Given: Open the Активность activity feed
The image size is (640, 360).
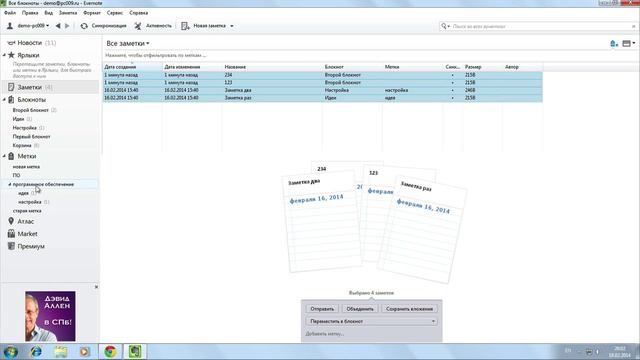Looking at the screenshot, I should coord(153,26).
